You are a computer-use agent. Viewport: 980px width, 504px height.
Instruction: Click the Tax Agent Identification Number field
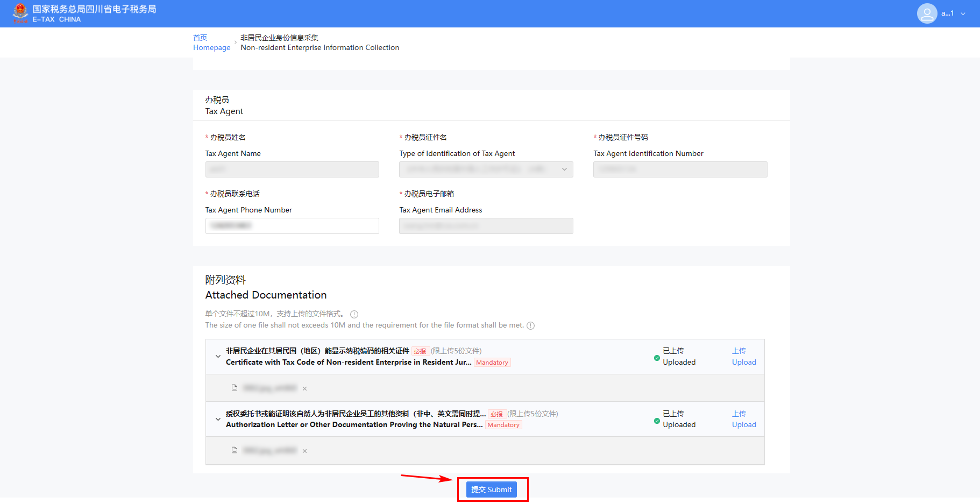[680, 169]
